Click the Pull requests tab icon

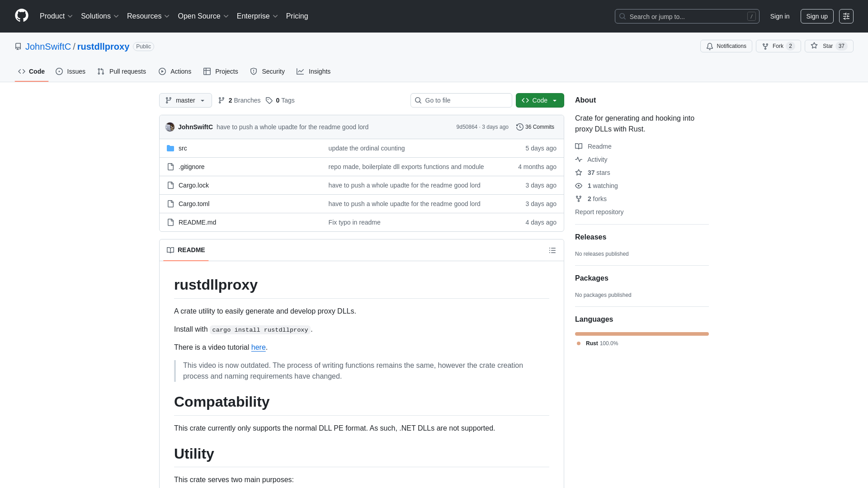[101, 71]
